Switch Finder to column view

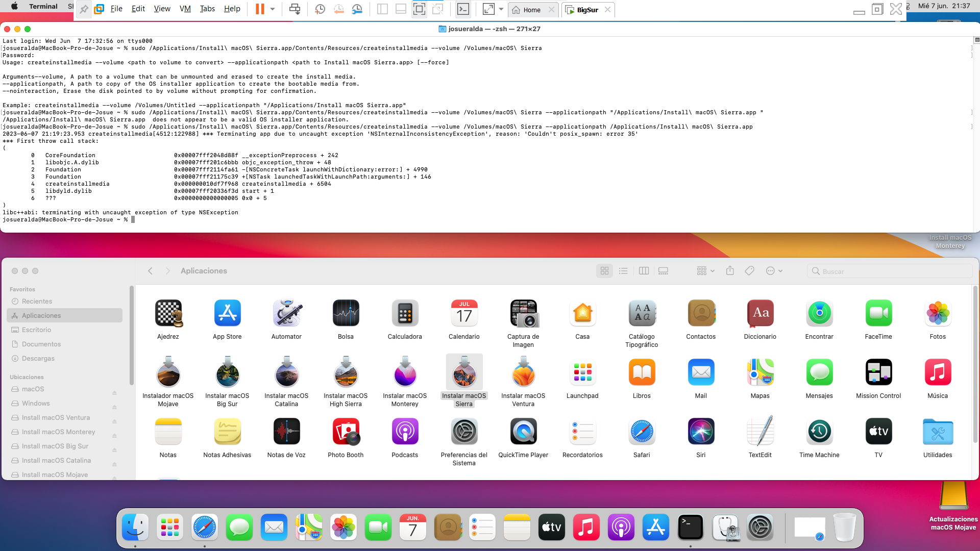click(x=644, y=271)
